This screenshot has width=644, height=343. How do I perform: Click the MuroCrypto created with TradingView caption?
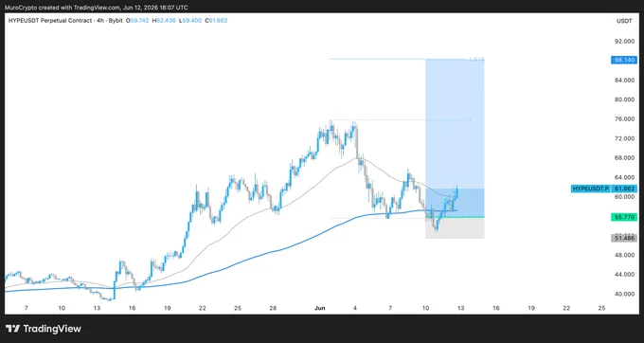[96, 8]
